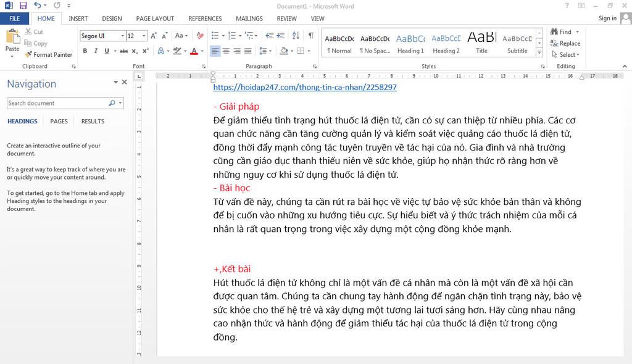Open the PAGES tab in Navigation pane
Viewport: 632px width, 364px height.
[x=59, y=122]
